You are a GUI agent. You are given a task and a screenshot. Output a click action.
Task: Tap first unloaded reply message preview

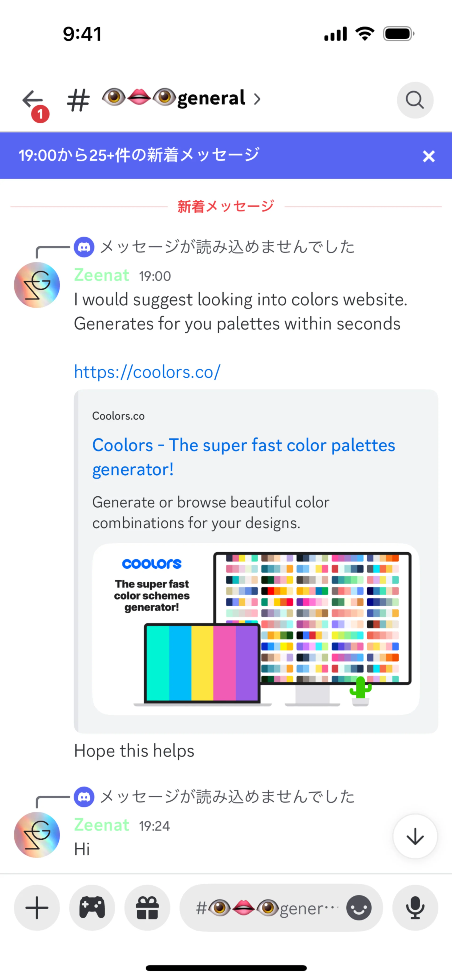[x=227, y=247]
